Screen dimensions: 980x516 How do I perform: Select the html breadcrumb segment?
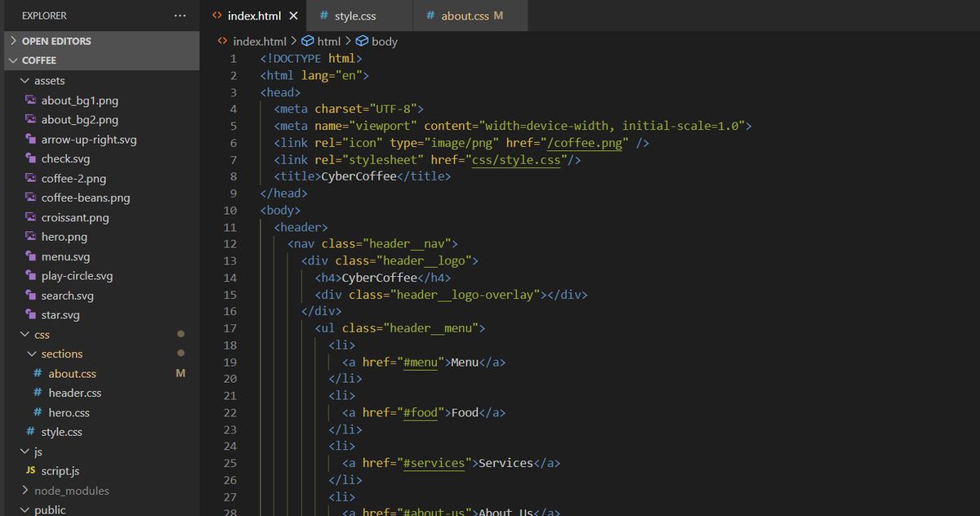click(321, 41)
